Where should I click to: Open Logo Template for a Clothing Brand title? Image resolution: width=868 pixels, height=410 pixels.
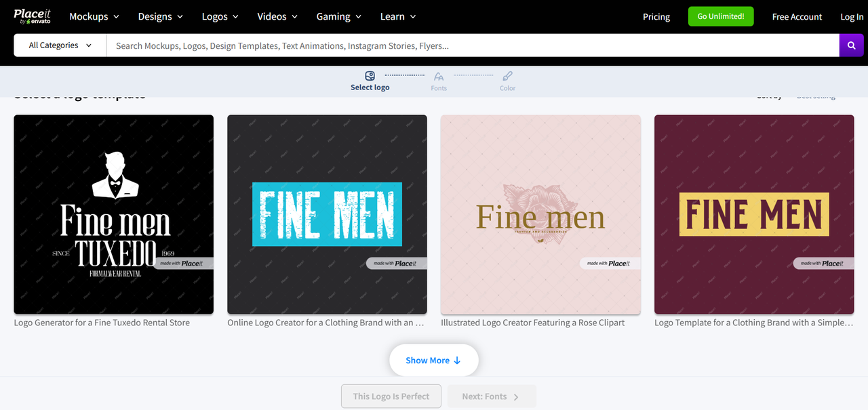pyautogui.click(x=753, y=323)
